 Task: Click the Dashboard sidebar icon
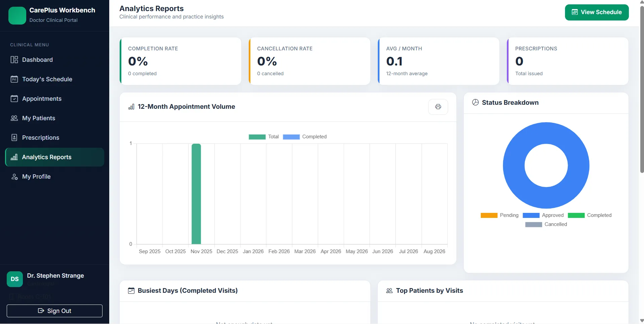[14, 60]
